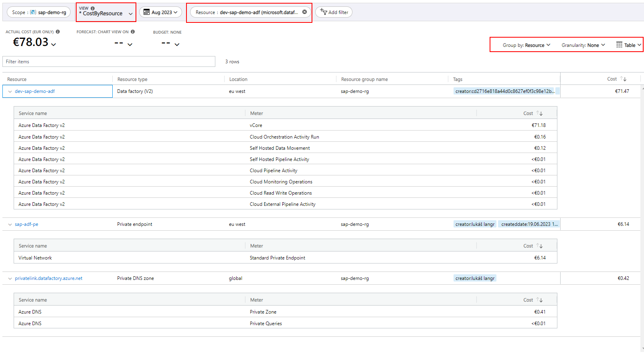This screenshot has width=644, height=356.
Task: Open the Forecast dropdown chevron
Action: click(x=130, y=44)
